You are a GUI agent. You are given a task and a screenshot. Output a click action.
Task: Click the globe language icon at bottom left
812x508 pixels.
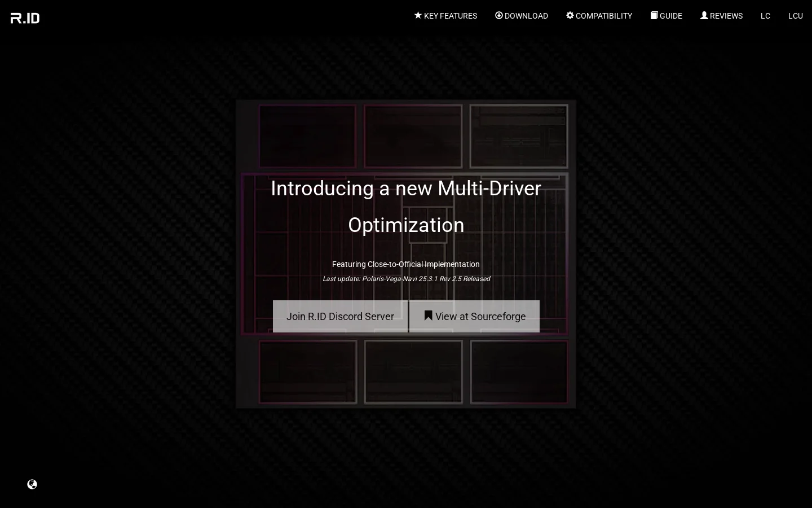32,484
